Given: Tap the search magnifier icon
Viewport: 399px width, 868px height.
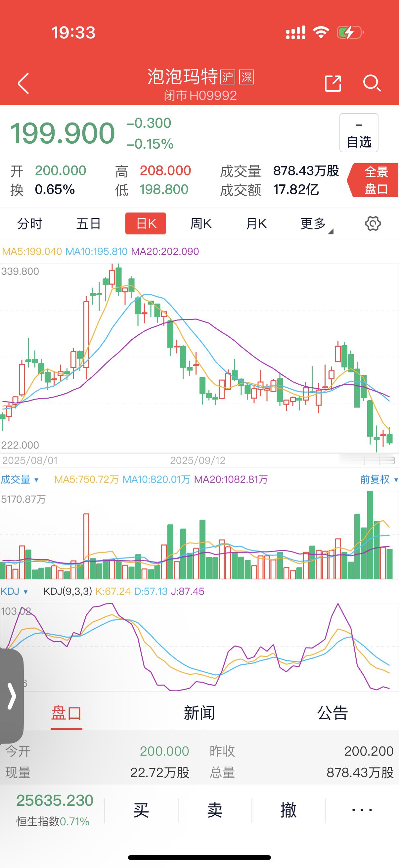Looking at the screenshot, I should coord(372,83).
